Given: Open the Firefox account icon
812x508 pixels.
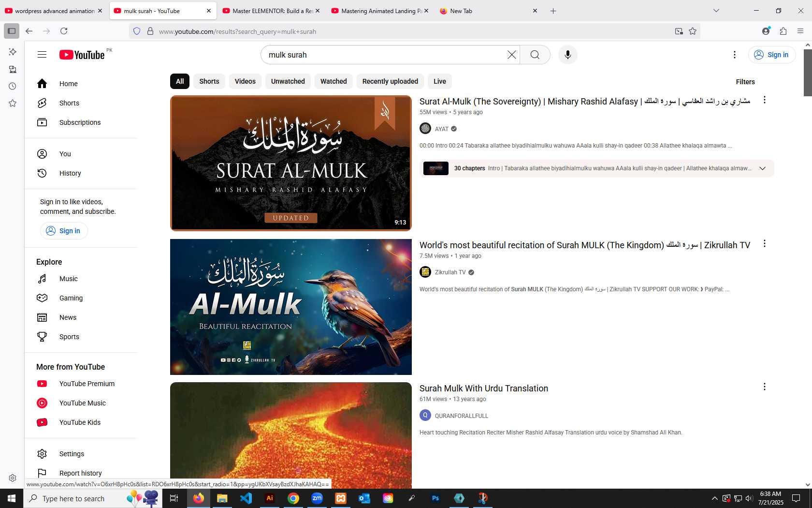Looking at the screenshot, I should pyautogui.click(x=766, y=31).
